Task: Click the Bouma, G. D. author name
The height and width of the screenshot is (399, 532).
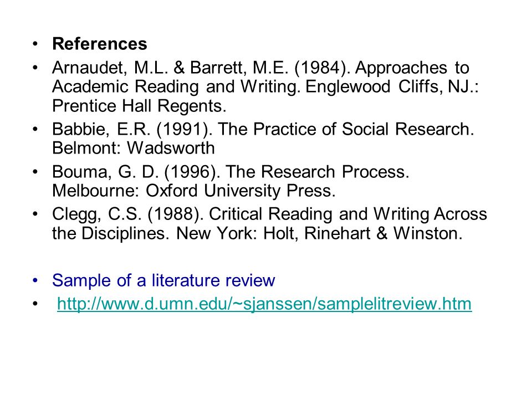Action: click(x=105, y=172)
